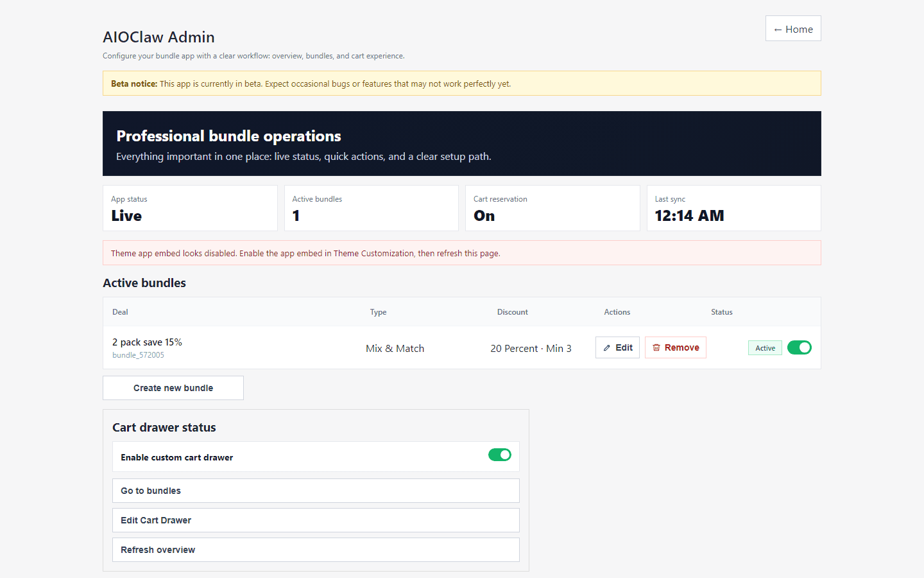Click the Professional bundle operations heading

[228, 136]
